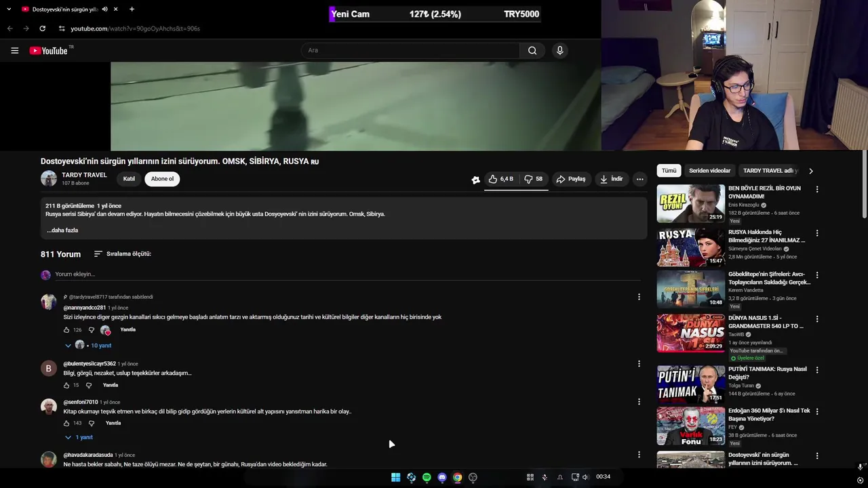Viewport: 868px width, 488px height.
Task: Open options menu for @havadakaradasuda comment
Action: click(x=639, y=455)
